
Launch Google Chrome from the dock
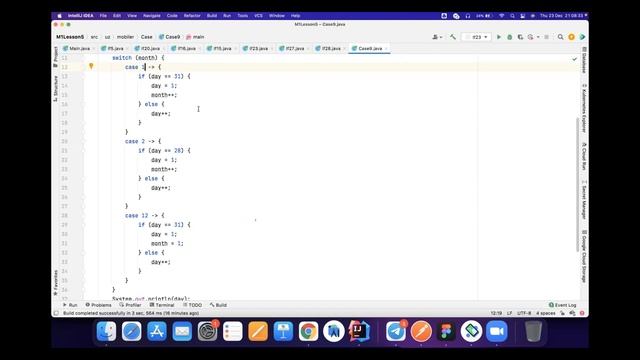[x=308, y=331]
